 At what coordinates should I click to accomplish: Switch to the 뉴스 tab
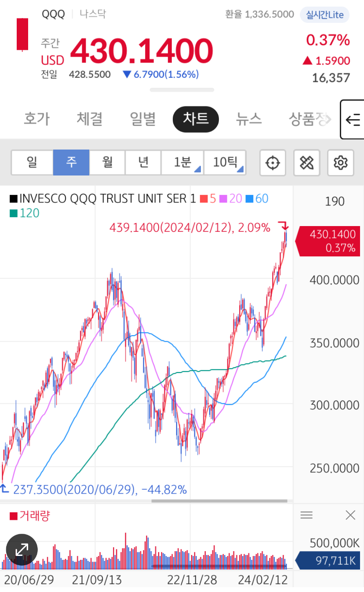click(x=249, y=119)
